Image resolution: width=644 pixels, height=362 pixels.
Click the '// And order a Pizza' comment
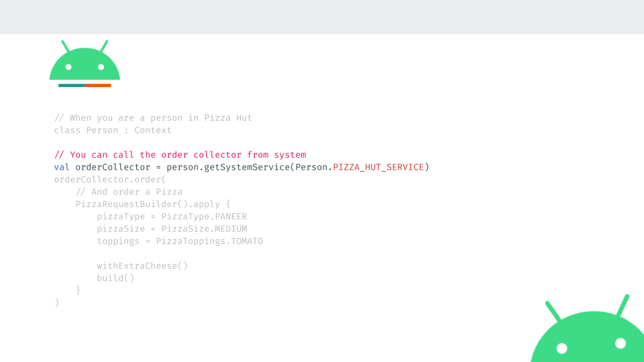click(x=129, y=192)
